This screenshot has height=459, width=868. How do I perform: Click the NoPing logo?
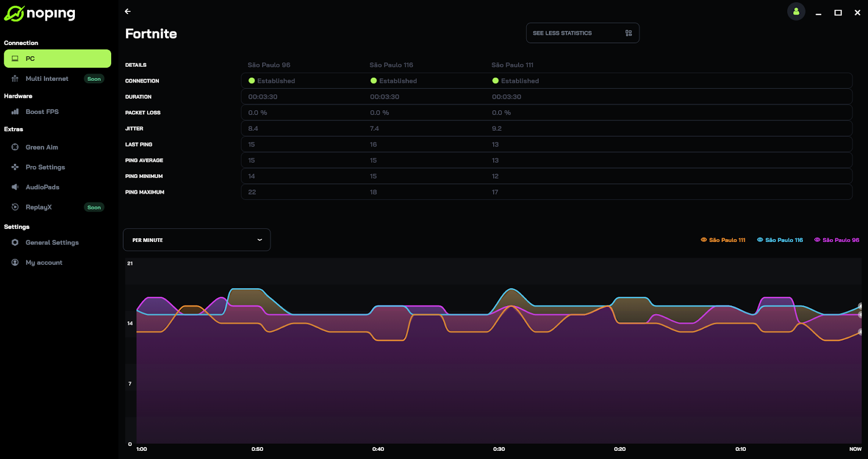pyautogui.click(x=40, y=13)
